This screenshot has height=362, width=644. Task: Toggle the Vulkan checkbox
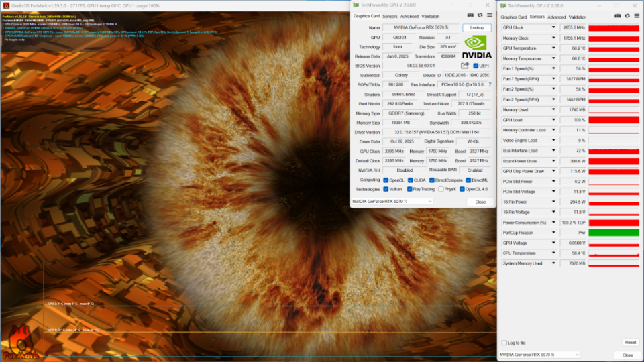[386, 189]
